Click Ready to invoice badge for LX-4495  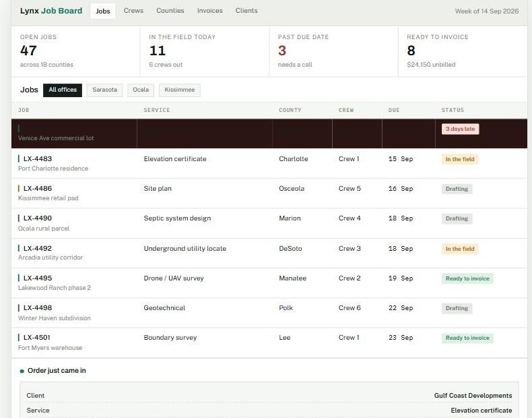click(x=467, y=278)
